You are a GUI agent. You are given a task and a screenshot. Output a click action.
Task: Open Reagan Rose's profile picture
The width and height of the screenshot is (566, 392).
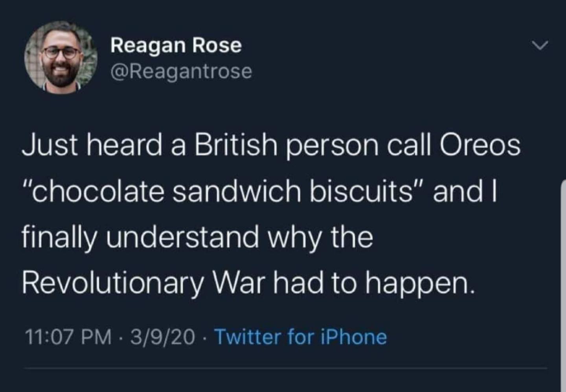click(61, 57)
